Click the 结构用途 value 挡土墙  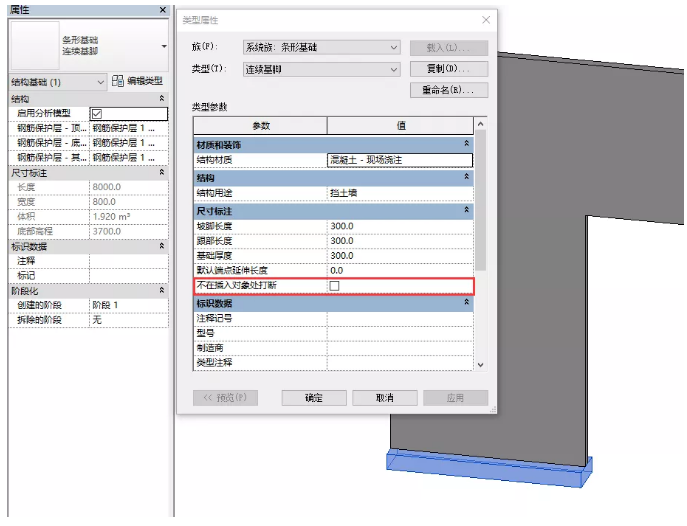(400, 193)
